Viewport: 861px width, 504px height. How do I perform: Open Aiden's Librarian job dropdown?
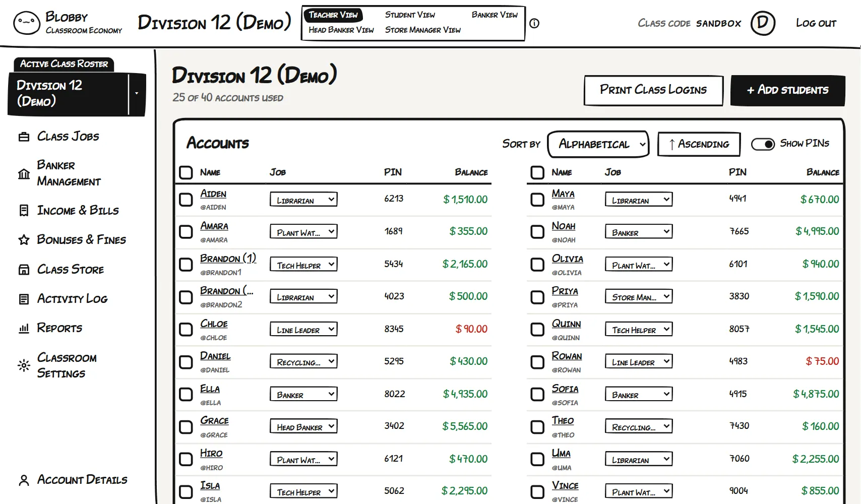pyautogui.click(x=303, y=200)
